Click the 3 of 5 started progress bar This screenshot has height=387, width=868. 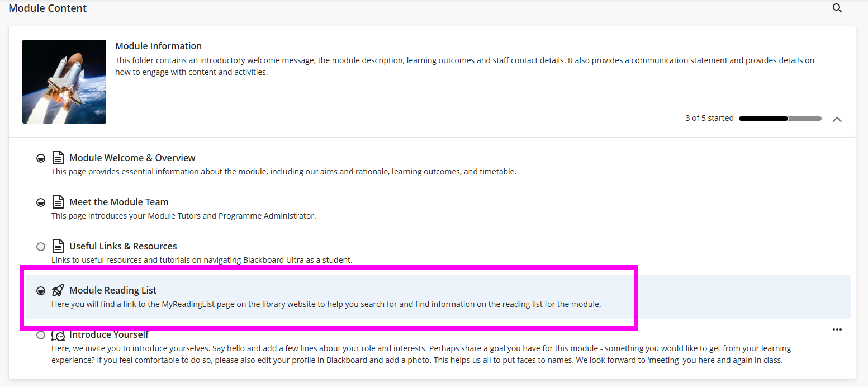tap(780, 119)
